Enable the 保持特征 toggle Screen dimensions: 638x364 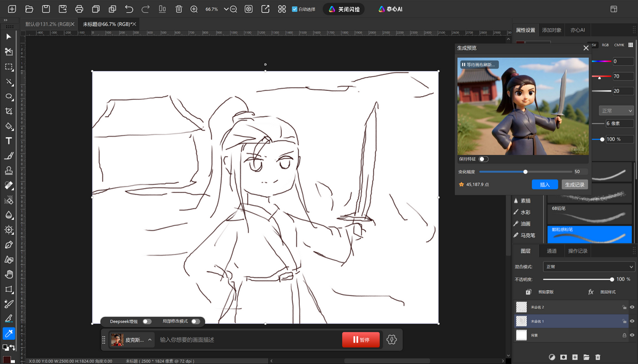click(x=483, y=159)
